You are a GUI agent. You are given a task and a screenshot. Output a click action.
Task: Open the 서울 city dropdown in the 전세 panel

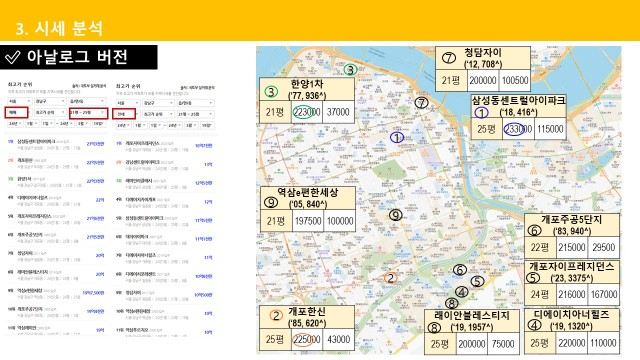pyautogui.click(x=127, y=103)
